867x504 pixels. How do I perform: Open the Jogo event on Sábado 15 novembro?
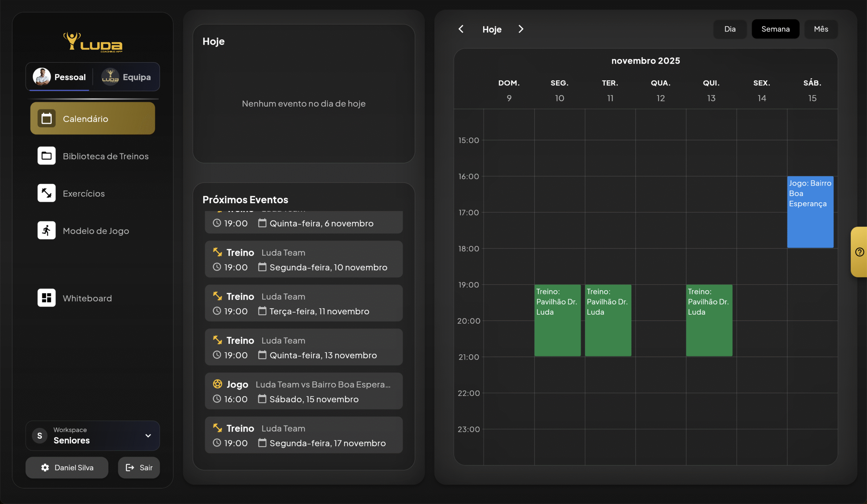pyautogui.click(x=303, y=391)
